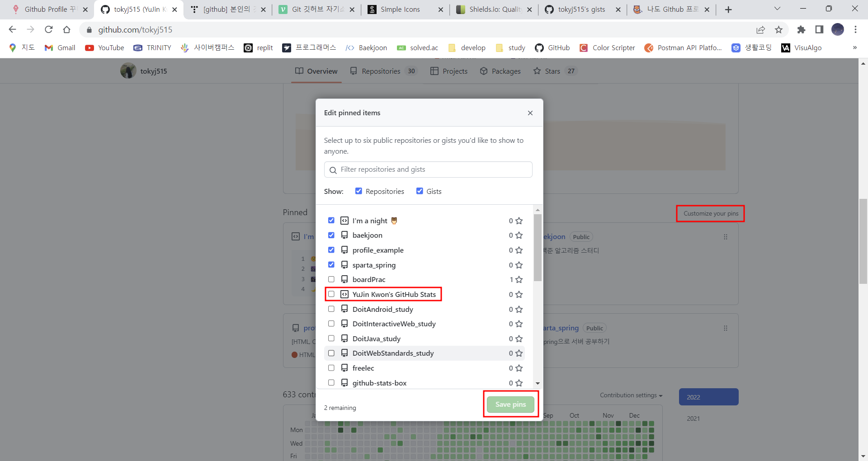Click the Save pins button
The image size is (868, 461).
(510, 405)
